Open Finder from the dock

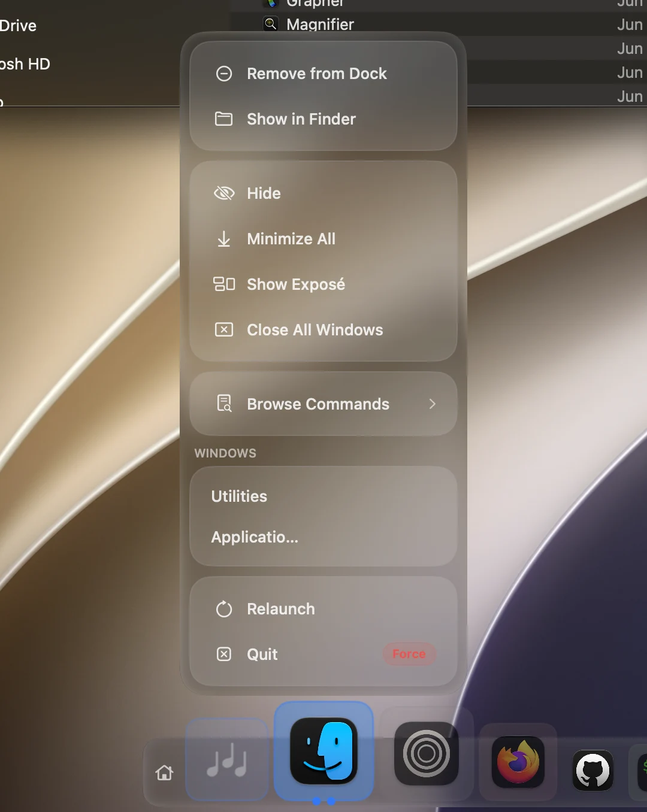point(324,752)
